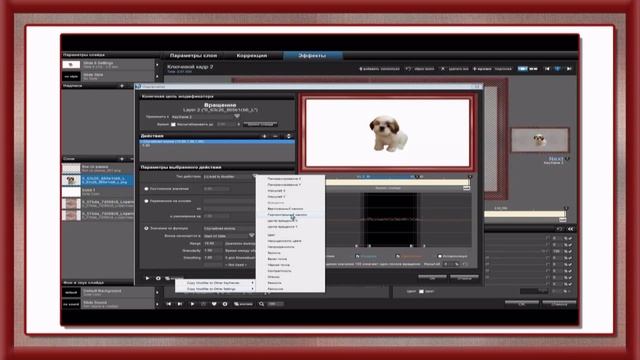This screenshot has width=640, height=360.
Task: Select the puppy image layer in the Слои list
Action: click(x=98, y=180)
